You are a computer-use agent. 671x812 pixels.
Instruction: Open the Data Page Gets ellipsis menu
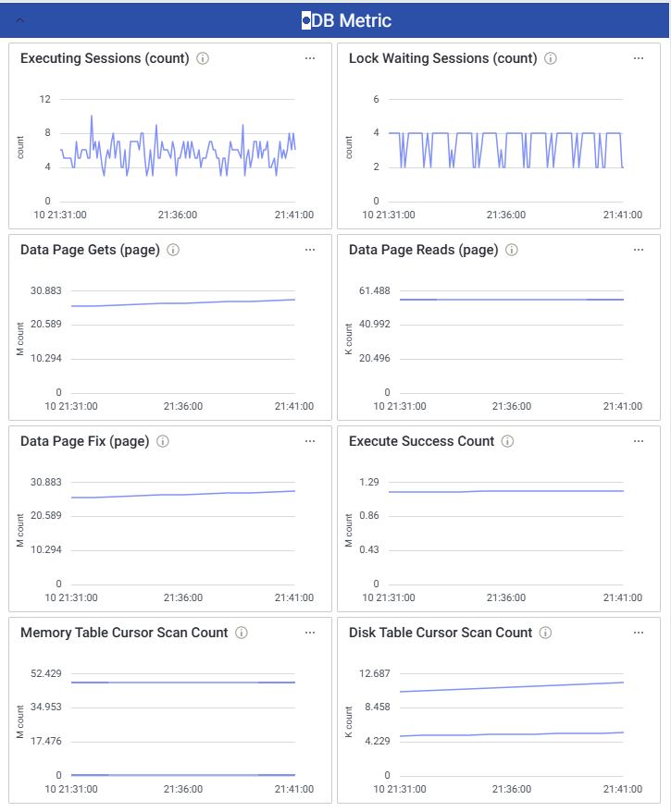pyautogui.click(x=310, y=250)
